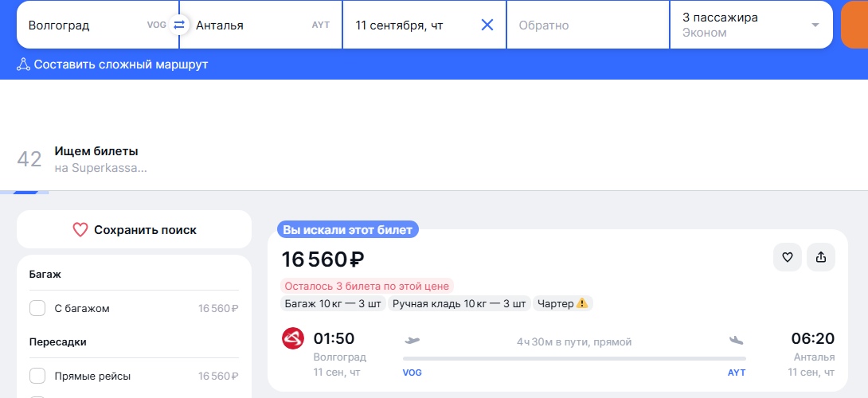Image resolution: width=868 pixels, height=398 pixels.
Task: Click the Волгоград origin field
Action: point(98,25)
